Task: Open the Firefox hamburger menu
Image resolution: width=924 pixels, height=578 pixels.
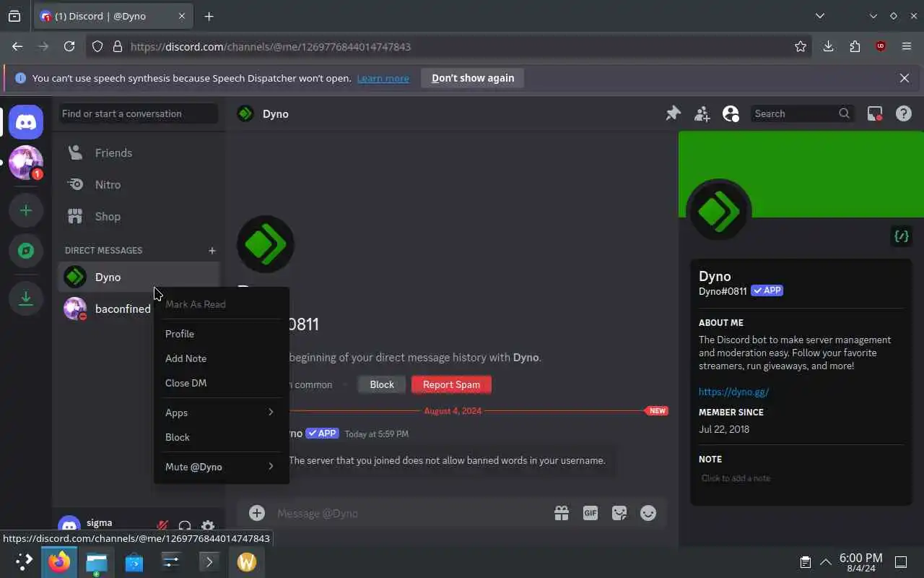Action: 907,46
